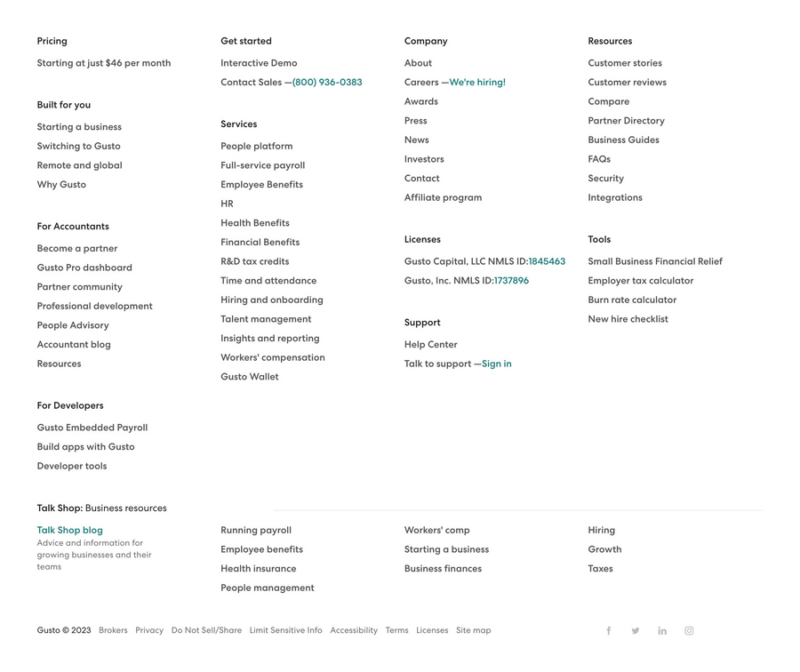View the Burn rate calculator
Viewport: 800px width, 672px height.
(632, 300)
